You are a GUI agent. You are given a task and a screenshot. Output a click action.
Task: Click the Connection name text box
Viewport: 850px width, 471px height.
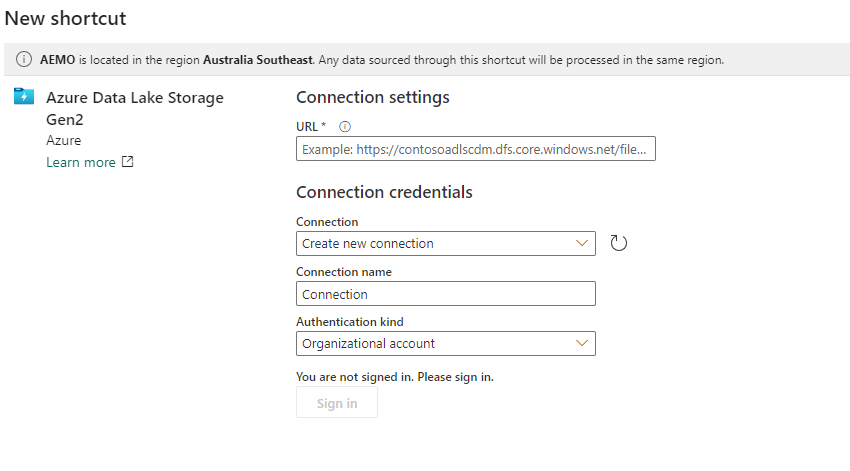(446, 294)
